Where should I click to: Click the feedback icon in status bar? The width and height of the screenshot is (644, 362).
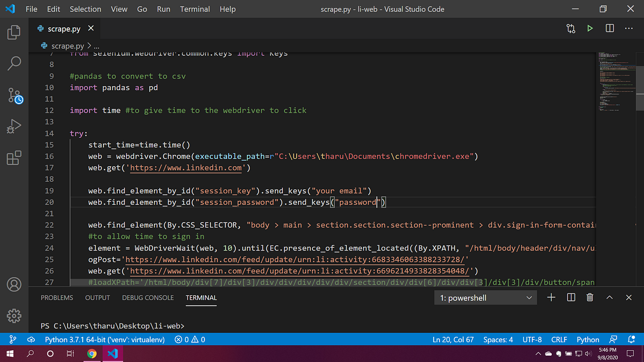click(x=613, y=339)
